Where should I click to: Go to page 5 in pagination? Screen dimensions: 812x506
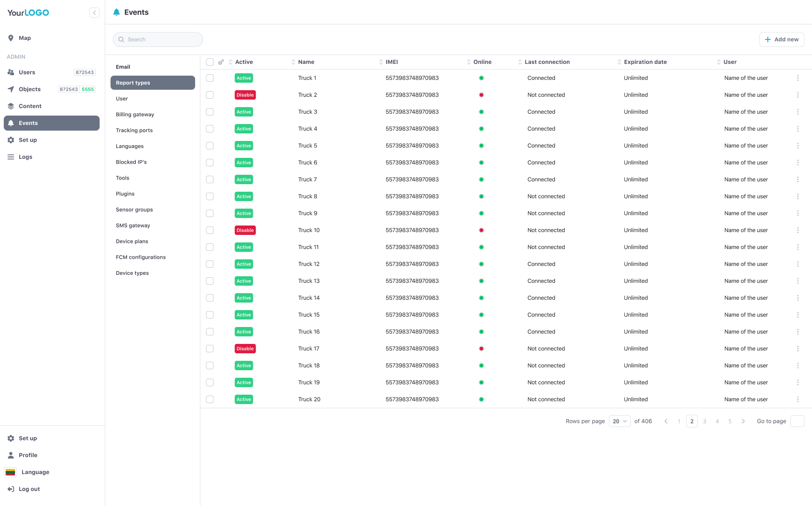click(730, 421)
